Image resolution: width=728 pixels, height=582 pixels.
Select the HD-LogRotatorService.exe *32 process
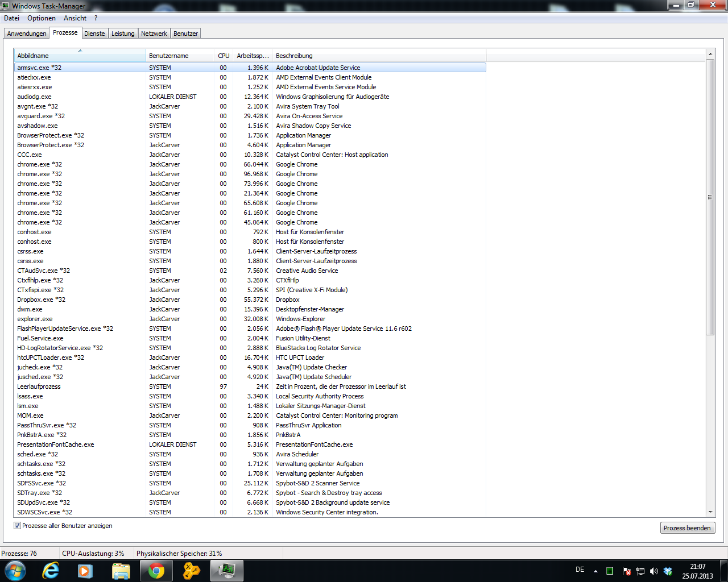coord(250,348)
